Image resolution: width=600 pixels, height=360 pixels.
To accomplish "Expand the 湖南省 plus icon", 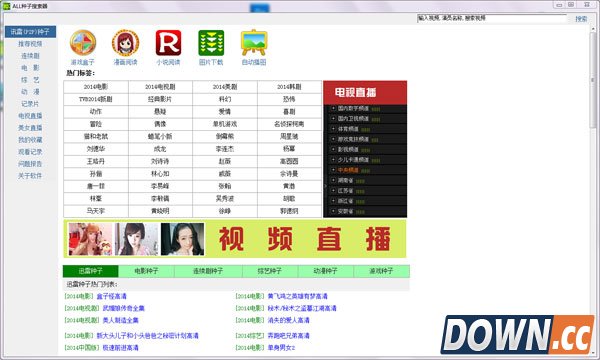I will pyautogui.click(x=333, y=180).
